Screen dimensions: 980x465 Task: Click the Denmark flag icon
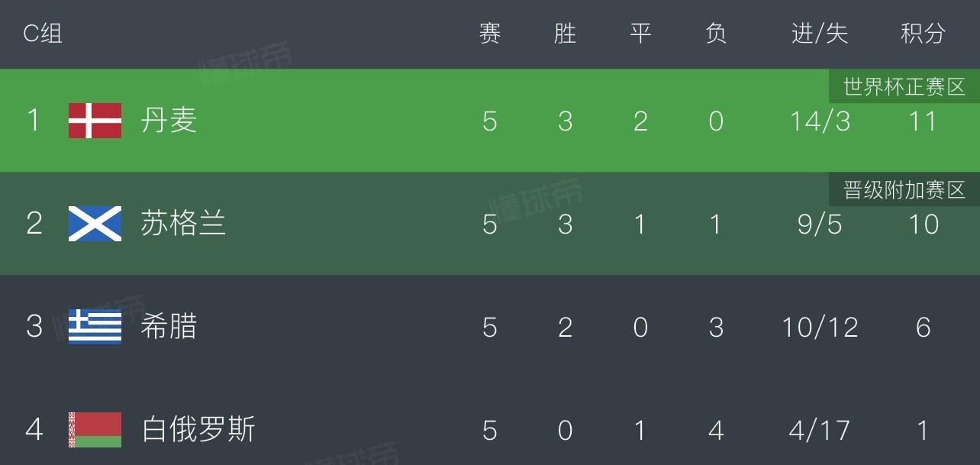(x=95, y=121)
